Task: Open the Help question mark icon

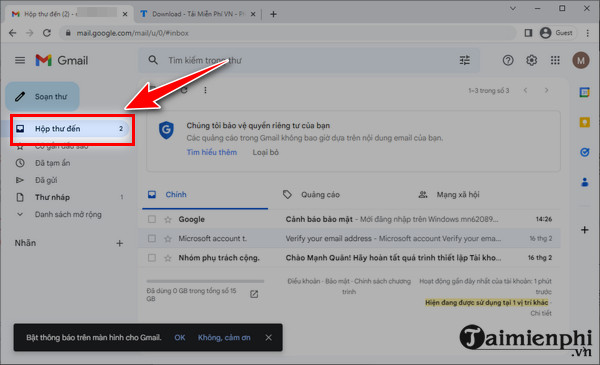Action: pyautogui.click(x=508, y=60)
